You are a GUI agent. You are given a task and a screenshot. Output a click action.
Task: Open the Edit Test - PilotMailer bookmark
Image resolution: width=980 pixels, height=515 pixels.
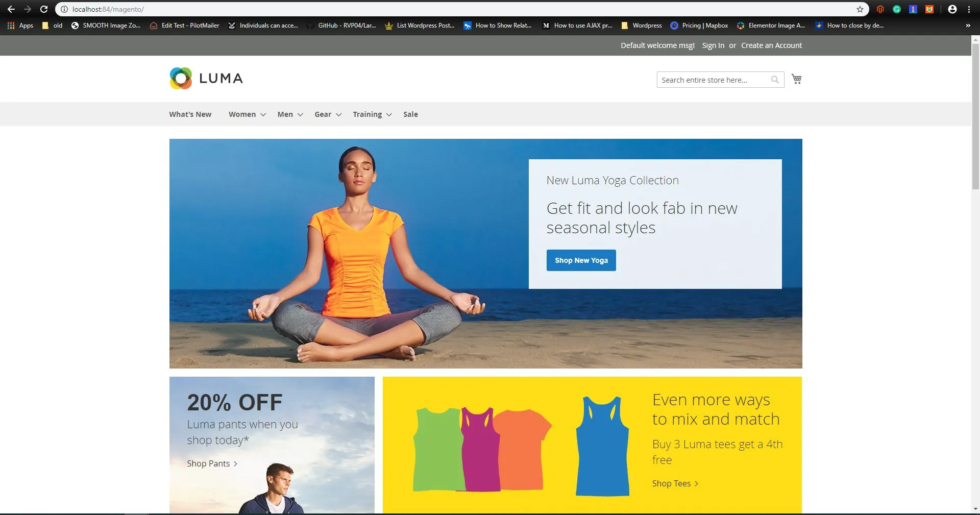(184, 26)
